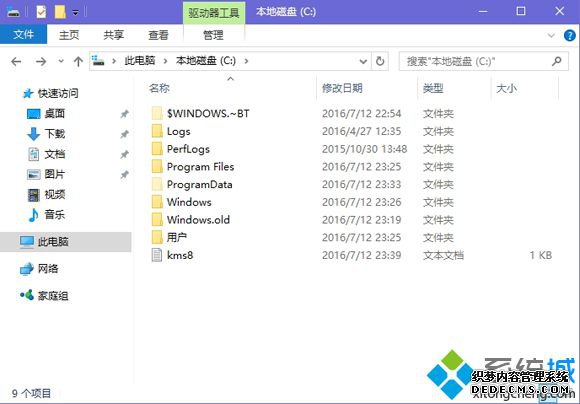580x404 pixels.
Task: Click the Properties quick access icon
Action: [41, 12]
